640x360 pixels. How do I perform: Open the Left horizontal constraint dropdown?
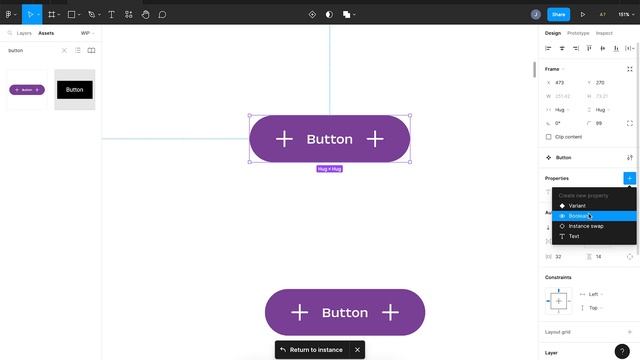[x=596, y=294]
